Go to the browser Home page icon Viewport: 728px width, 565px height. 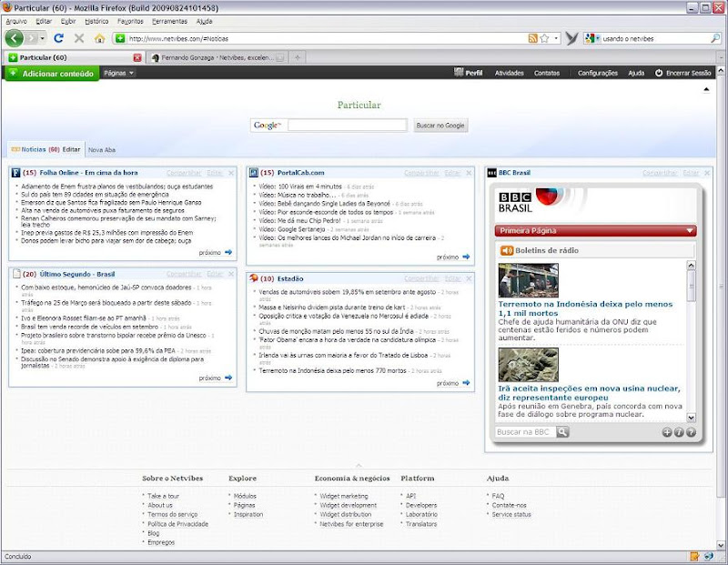pos(99,38)
